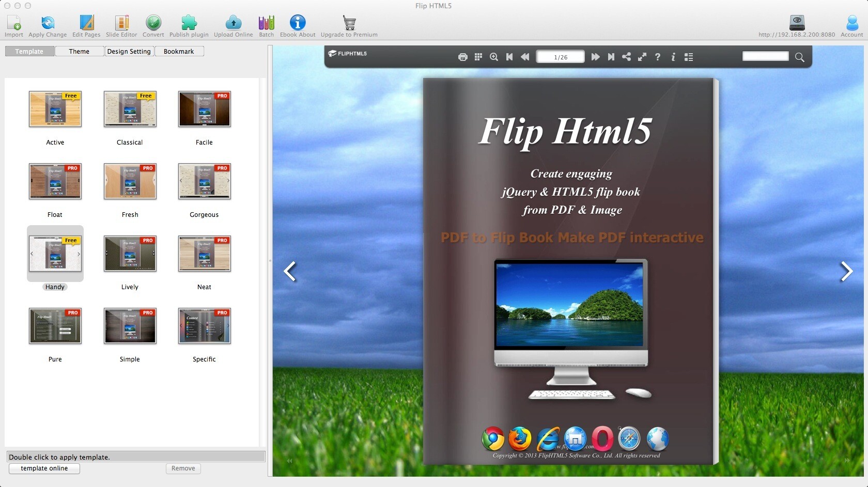Screen dimensions: 868x487
Task: Click the Remove button
Action: (182, 468)
